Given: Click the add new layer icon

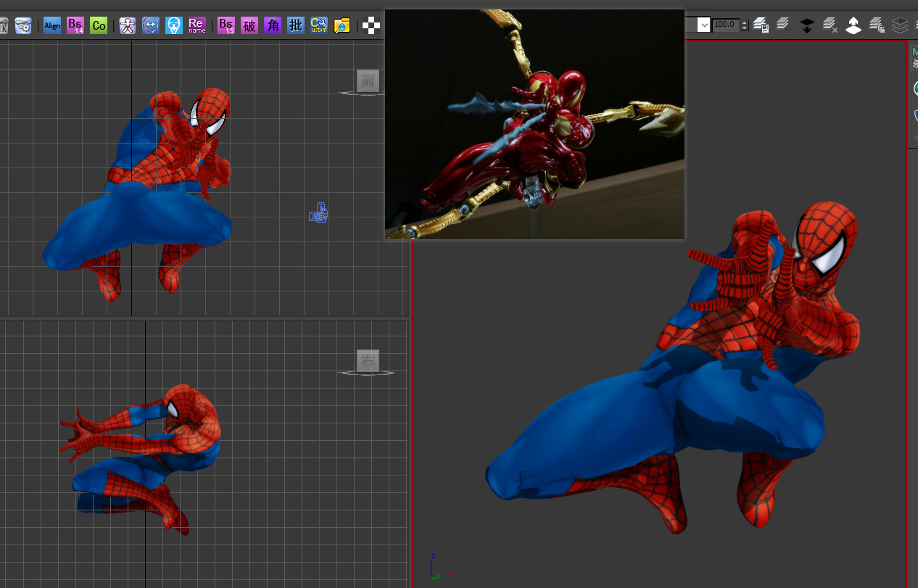Looking at the screenshot, I should point(783,25).
